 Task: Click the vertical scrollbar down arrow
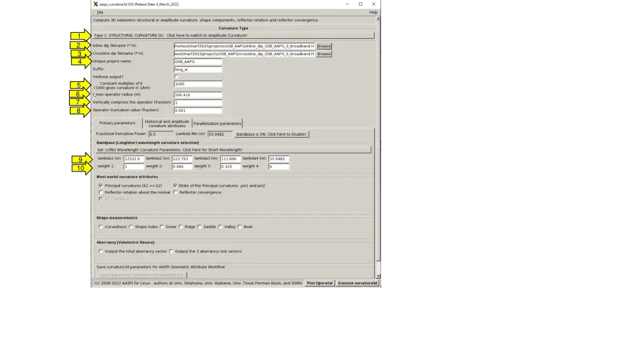click(x=378, y=277)
